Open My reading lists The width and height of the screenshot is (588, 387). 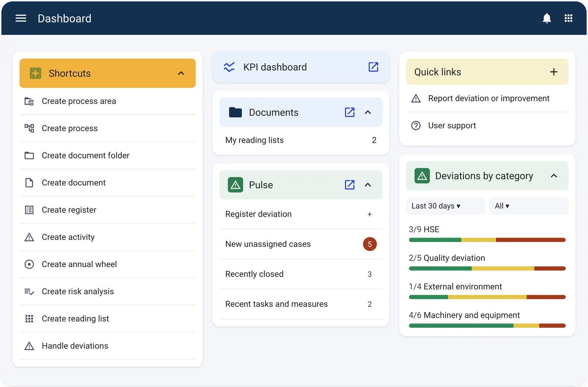click(x=301, y=140)
